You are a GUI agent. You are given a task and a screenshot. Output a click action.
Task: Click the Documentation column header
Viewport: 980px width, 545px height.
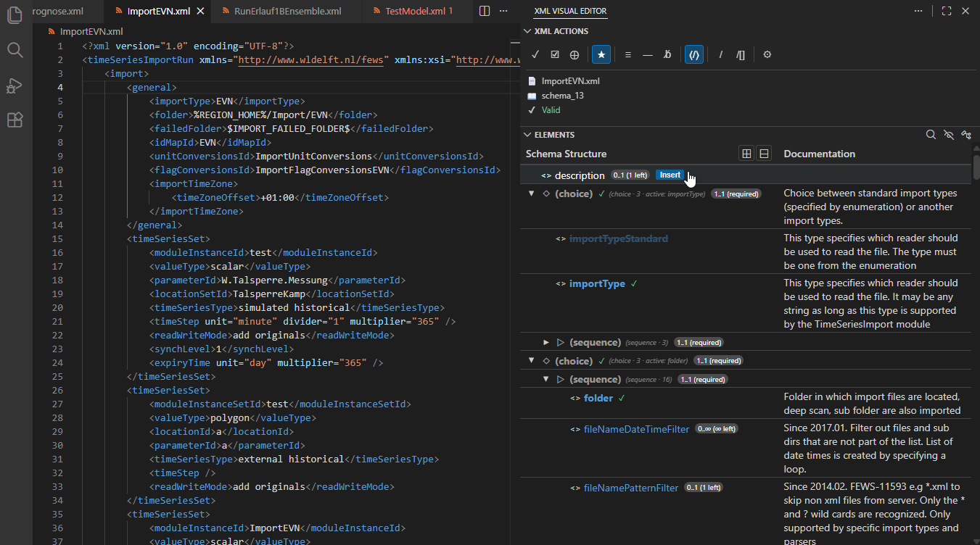click(819, 154)
